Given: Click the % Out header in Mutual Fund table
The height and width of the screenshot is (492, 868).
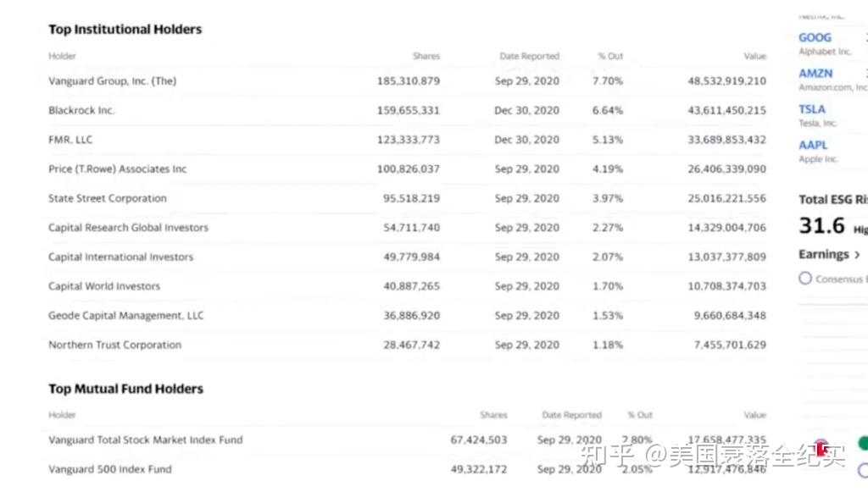Looking at the screenshot, I should (640, 415).
